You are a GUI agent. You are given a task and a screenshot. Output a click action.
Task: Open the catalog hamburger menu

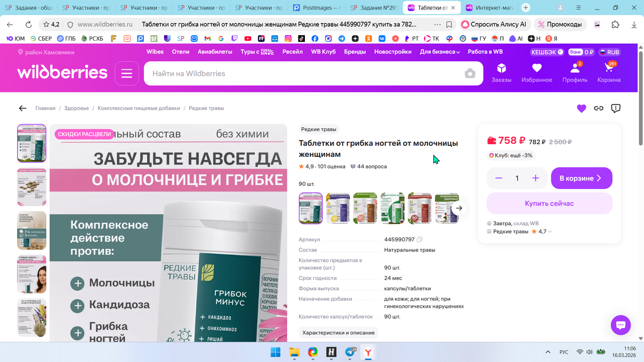pos(126,73)
